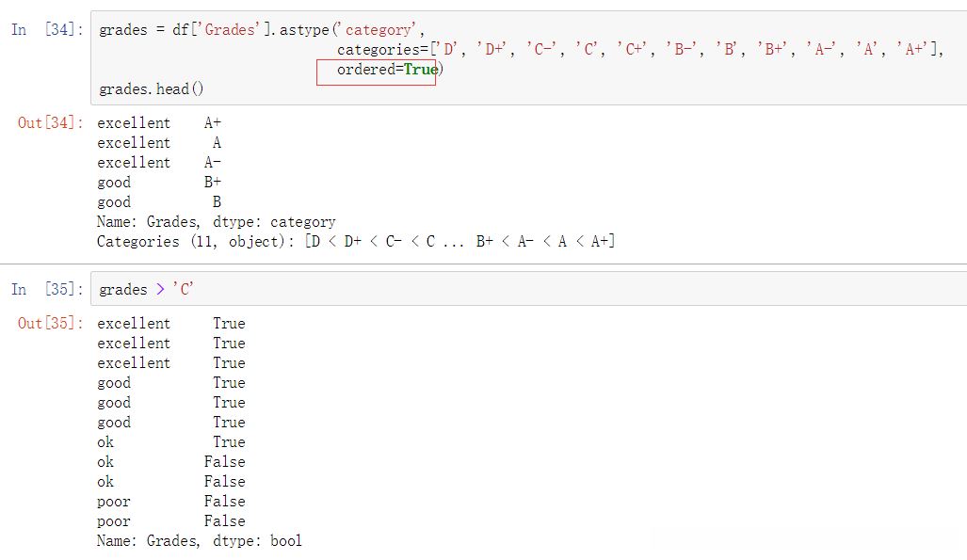Click the A+ value in Out[34] output
This screenshot has height=560, width=967.
click(213, 123)
